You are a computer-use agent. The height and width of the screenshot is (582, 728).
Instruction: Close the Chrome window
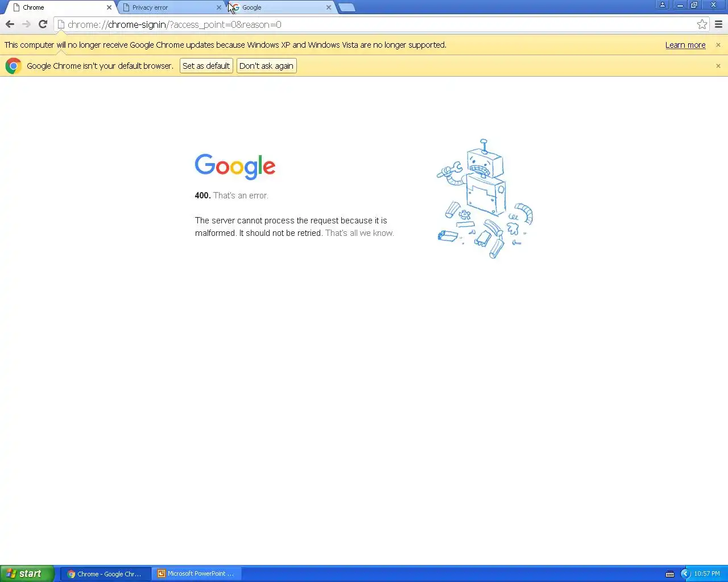[x=714, y=5]
